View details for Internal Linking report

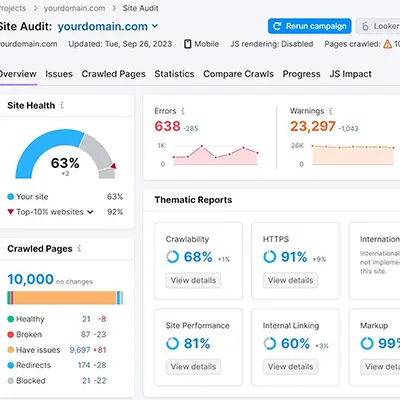point(291,367)
